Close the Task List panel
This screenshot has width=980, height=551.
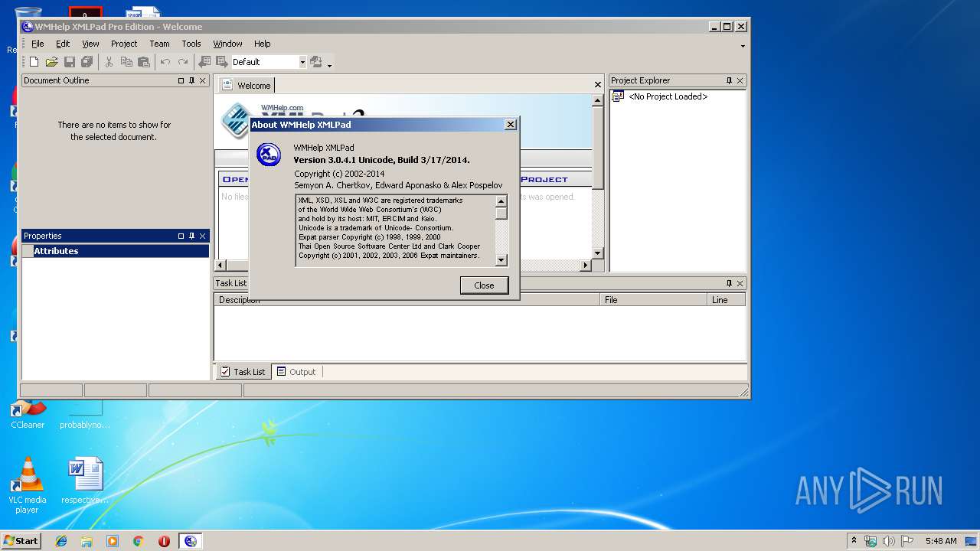(740, 283)
